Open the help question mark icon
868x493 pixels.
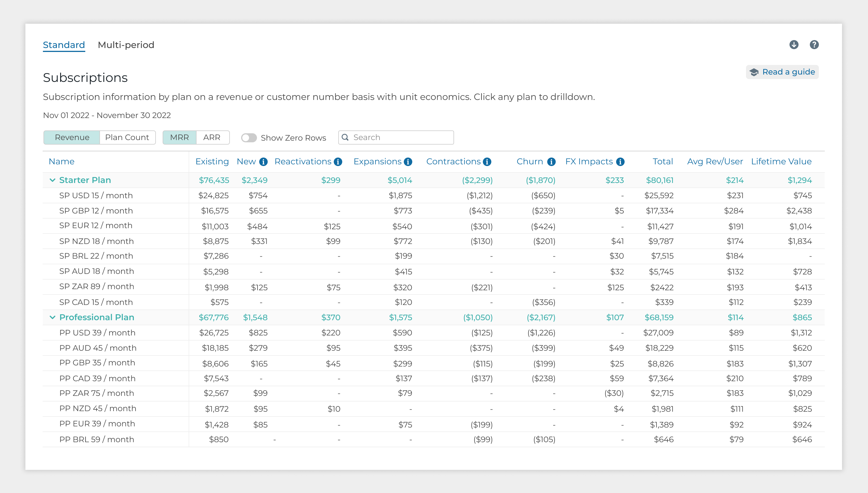tap(814, 45)
